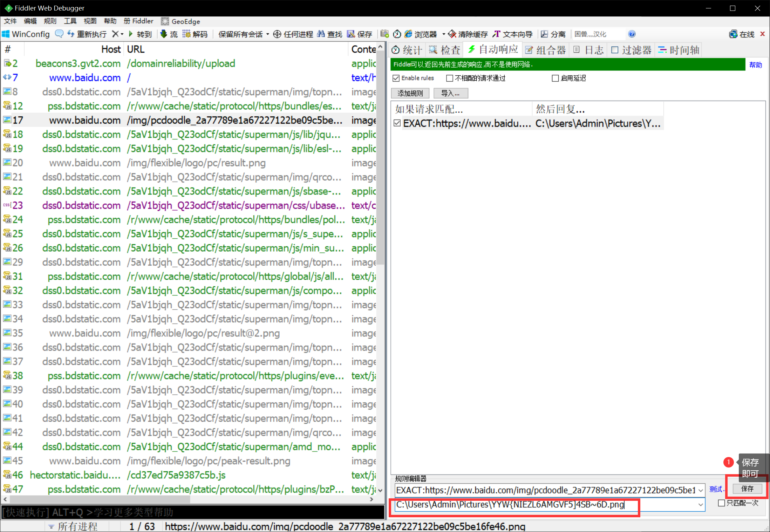Click the Go (转到) play icon
The width and height of the screenshot is (770, 532).
click(x=131, y=34)
